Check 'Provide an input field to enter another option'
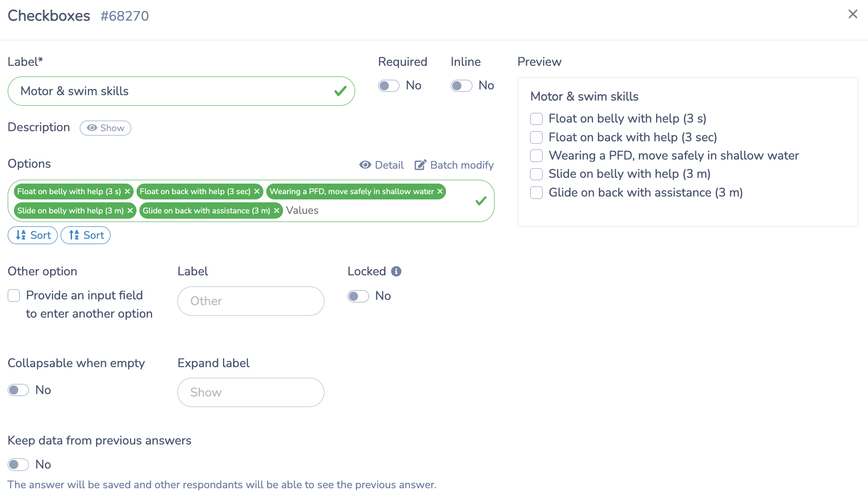 click(13, 296)
